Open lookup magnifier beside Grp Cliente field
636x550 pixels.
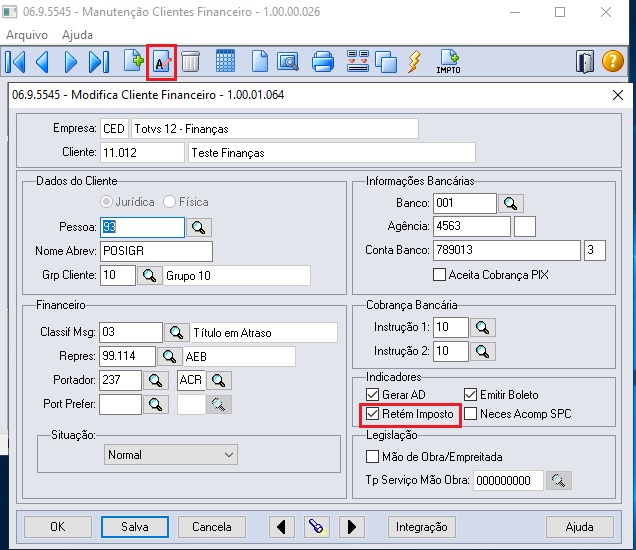click(x=150, y=275)
